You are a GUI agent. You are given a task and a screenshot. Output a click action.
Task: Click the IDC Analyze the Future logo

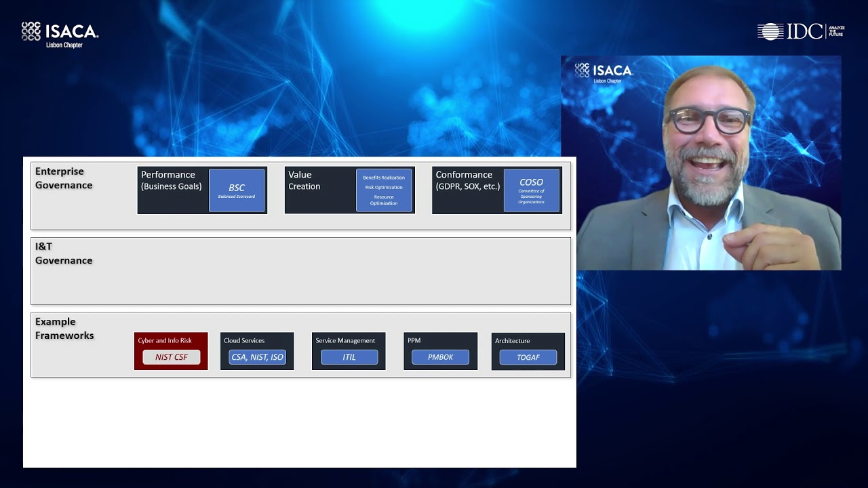click(x=801, y=31)
